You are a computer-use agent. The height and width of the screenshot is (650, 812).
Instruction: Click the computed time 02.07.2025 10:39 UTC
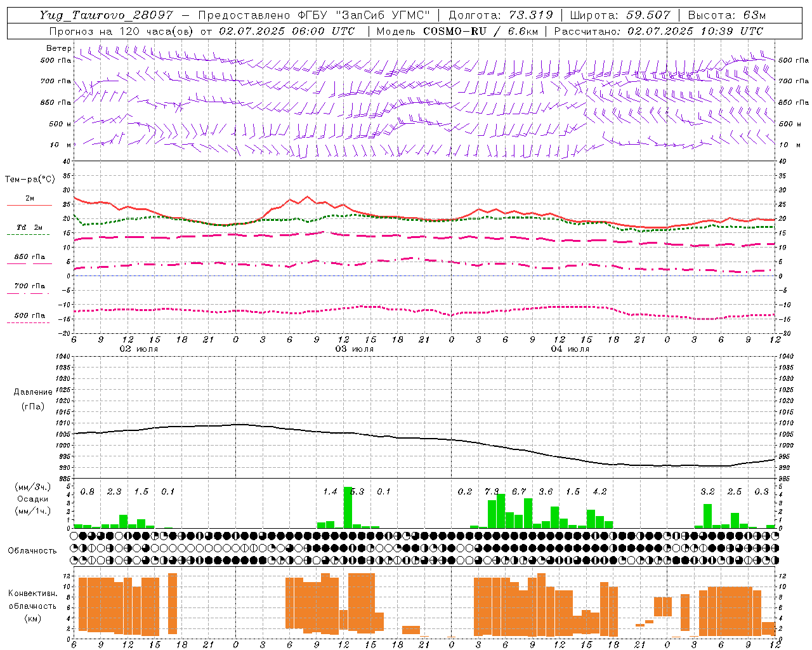click(695, 31)
